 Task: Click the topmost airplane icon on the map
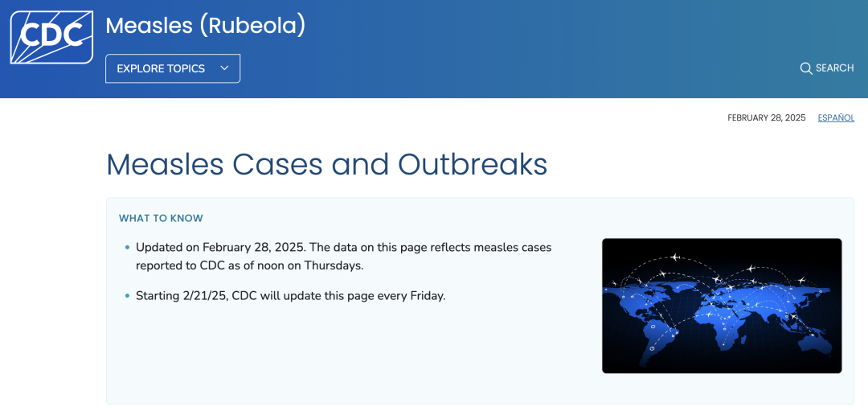pyautogui.click(x=674, y=257)
